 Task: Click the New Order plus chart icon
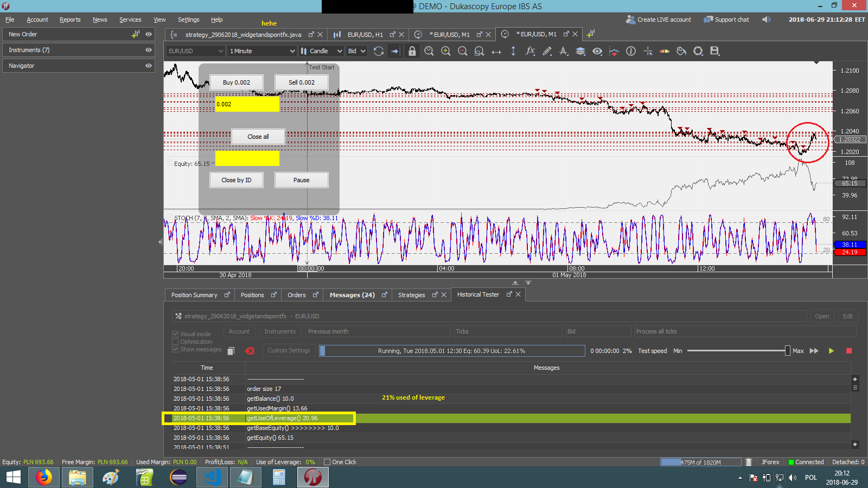136,34
